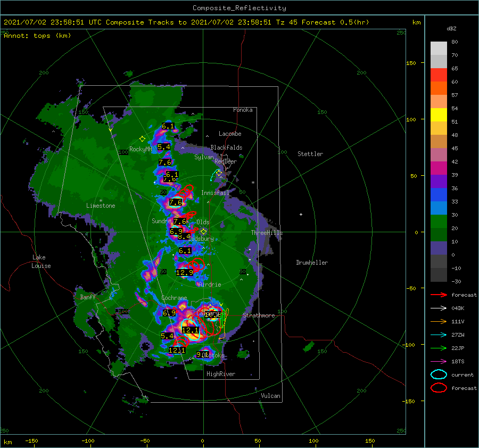Screen dimensions: 479x448
Task: Click the ThreeHills town label
Action: pyautogui.click(x=267, y=233)
